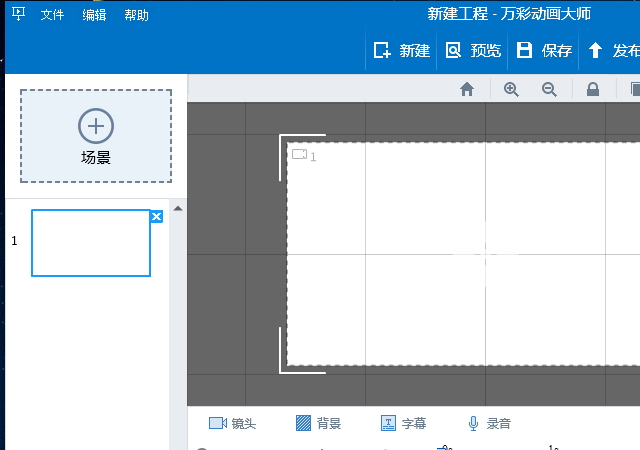The width and height of the screenshot is (640, 450).
Task: Open 预览 (Preview) of the animation
Action: 473,51
